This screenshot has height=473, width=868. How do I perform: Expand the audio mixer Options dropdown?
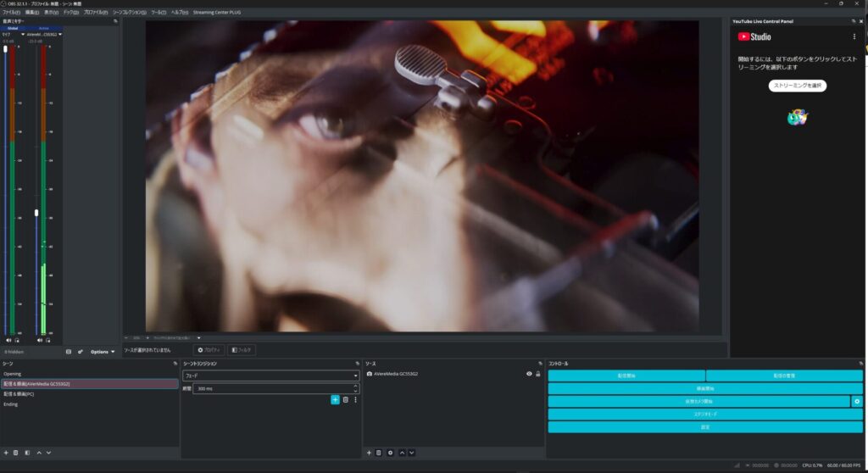(103, 352)
